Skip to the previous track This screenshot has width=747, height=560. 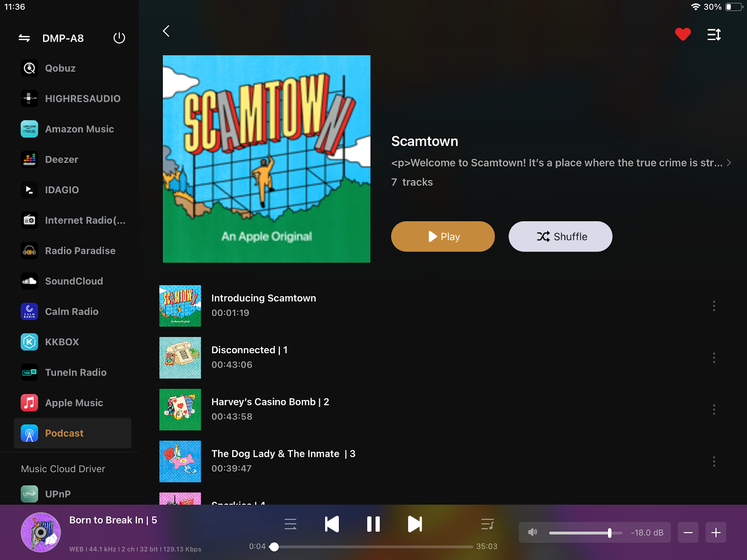pyautogui.click(x=332, y=524)
